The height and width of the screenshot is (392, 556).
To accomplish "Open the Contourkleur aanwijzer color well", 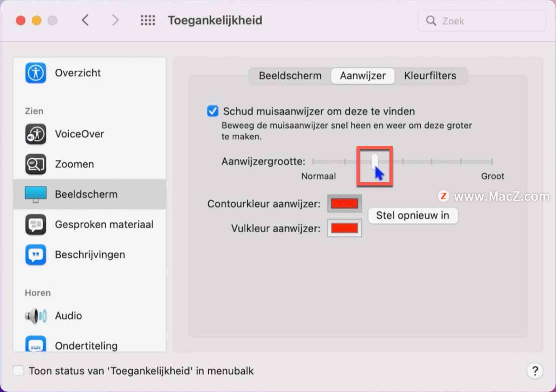I will tap(344, 204).
